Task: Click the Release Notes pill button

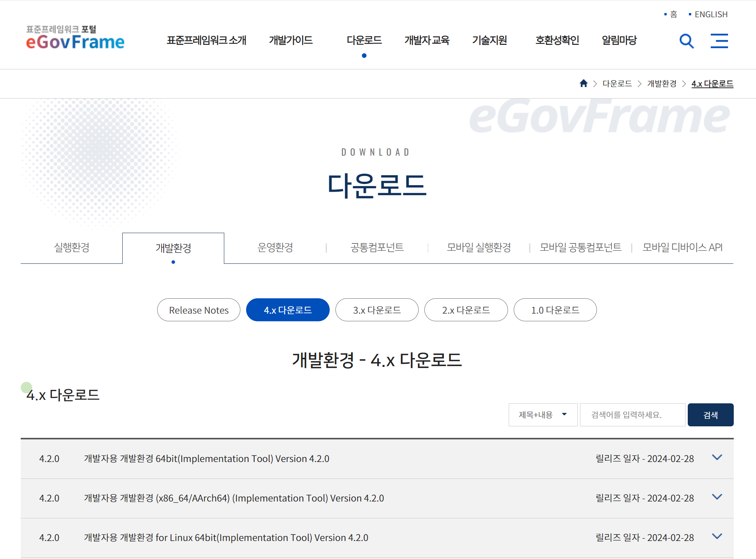Action: [x=199, y=310]
